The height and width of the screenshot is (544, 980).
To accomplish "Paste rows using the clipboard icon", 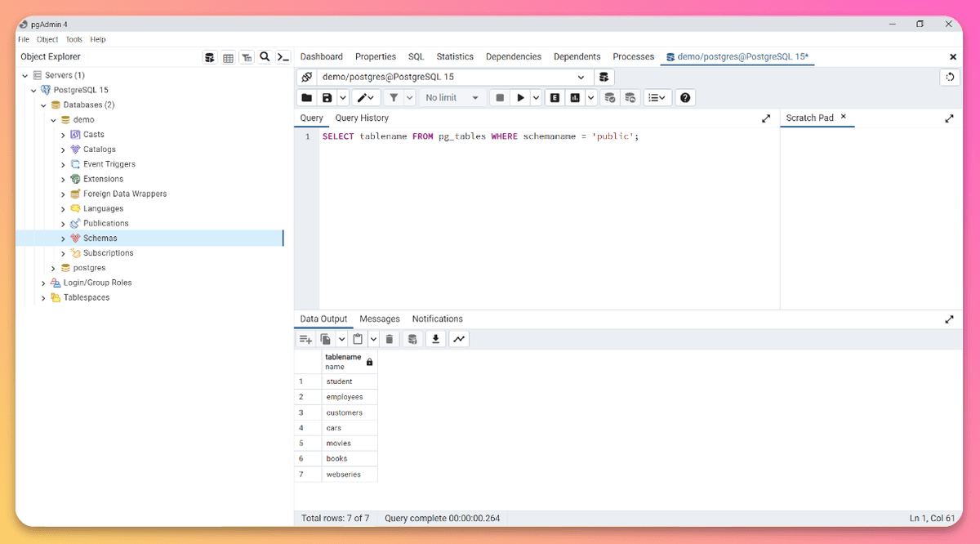I will pyautogui.click(x=358, y=339).
